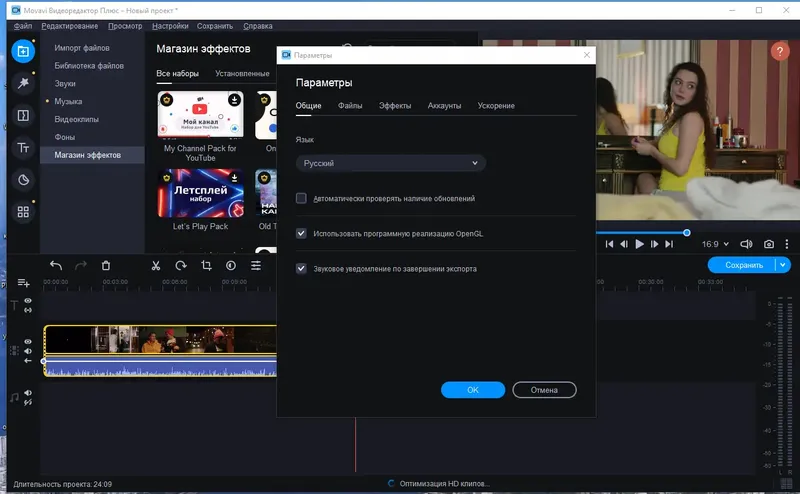The height and width of the screenshot is (494, 800).
Task: Switch to the Эффекты tab in Параметры
Action: [395, 106]
